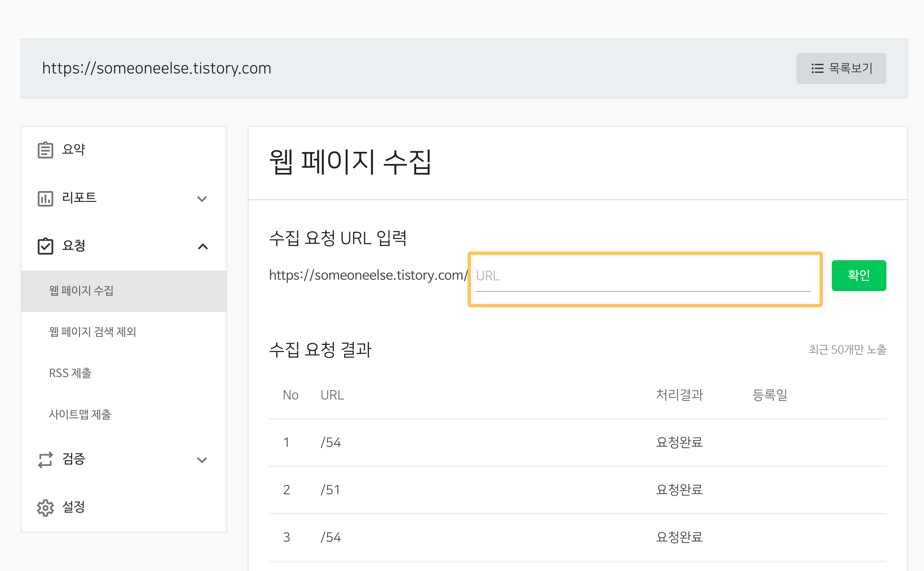
Task: Open the 설정 menu label
Action: coord(74,507)
